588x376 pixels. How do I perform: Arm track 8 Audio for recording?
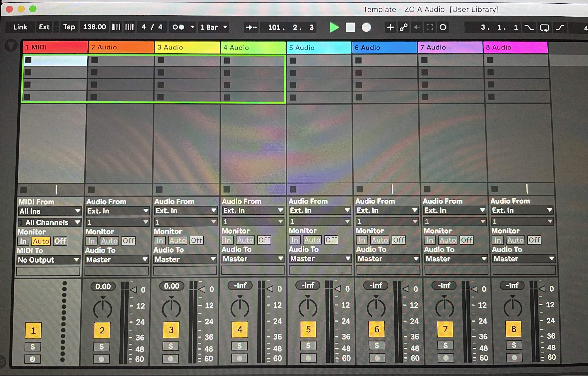(x=514, y=357)
